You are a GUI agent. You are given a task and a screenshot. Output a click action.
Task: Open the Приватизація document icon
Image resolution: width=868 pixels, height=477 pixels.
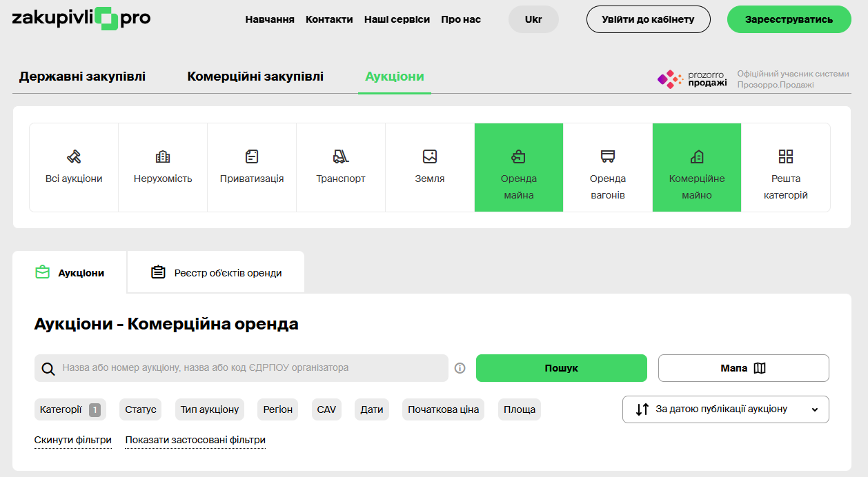(x=252, y=156)
